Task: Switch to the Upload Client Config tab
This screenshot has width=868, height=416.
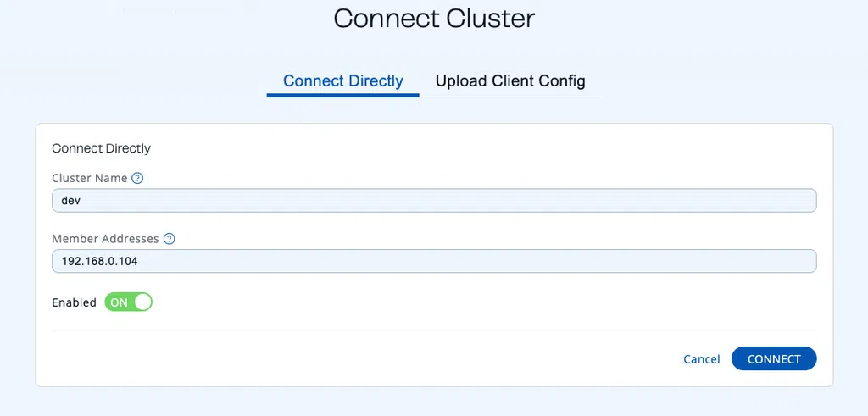Action: click(x=510, y=81)
